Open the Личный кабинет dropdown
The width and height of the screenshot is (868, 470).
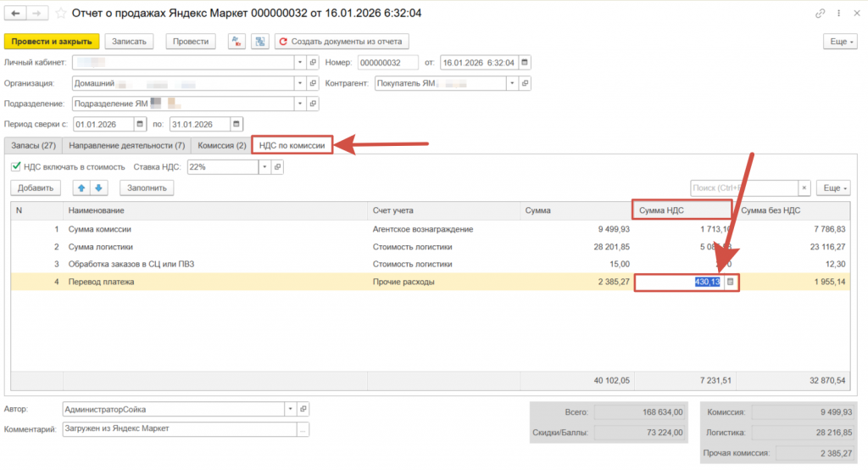[299, 63]
